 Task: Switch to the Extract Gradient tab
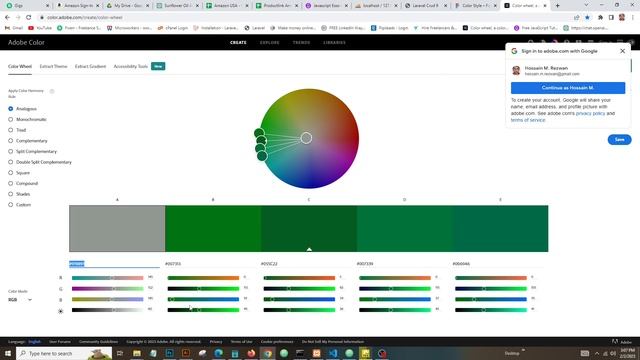90,66
